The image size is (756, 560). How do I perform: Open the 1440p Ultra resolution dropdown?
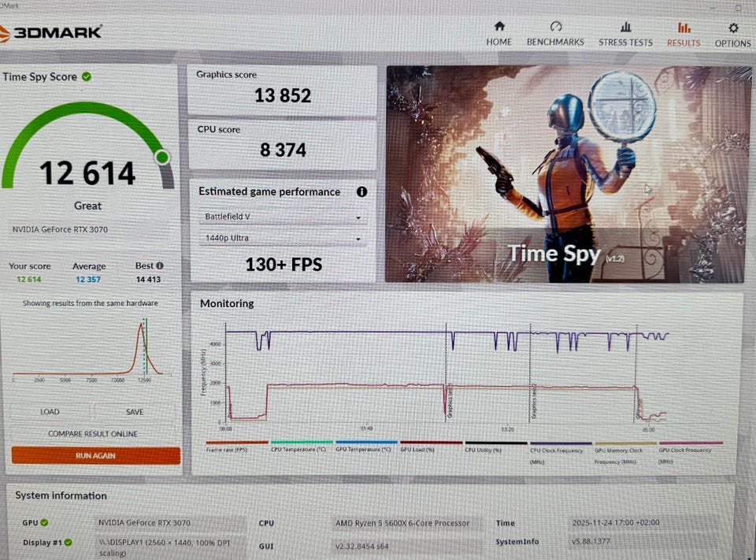tap(283, 239)
